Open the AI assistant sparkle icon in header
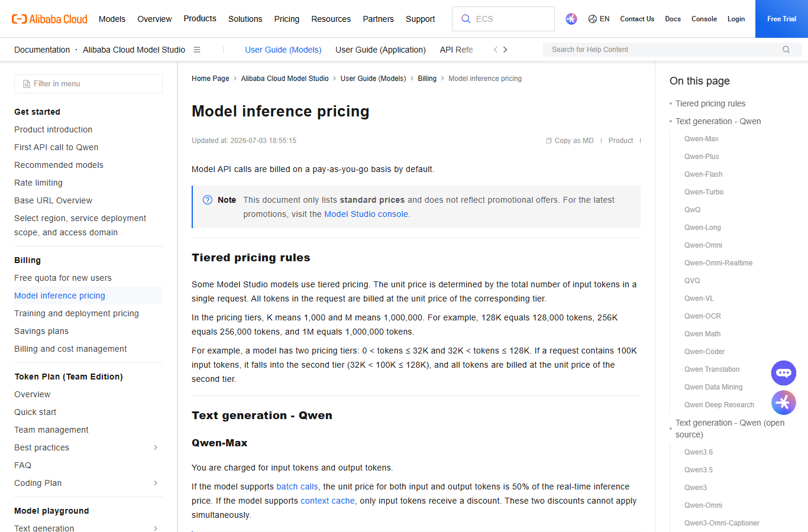The width and height of the screenshot is (808, 532). (571, 19)
